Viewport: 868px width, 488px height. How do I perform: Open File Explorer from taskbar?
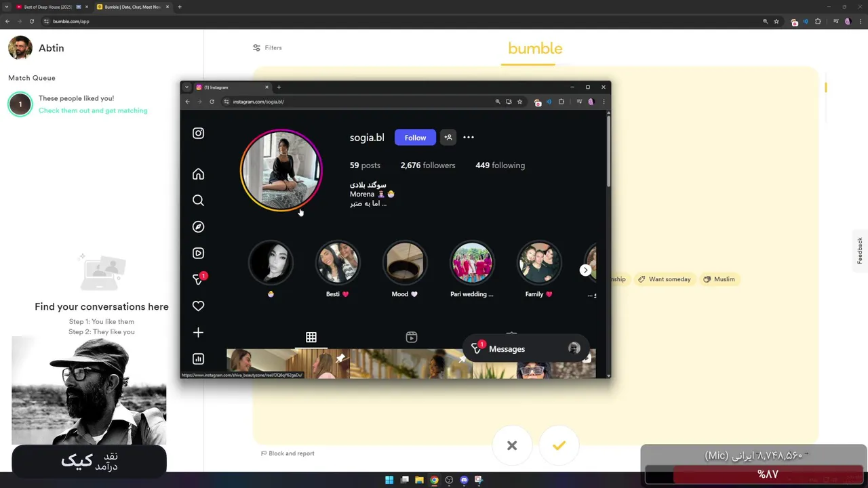coord(419,480)
